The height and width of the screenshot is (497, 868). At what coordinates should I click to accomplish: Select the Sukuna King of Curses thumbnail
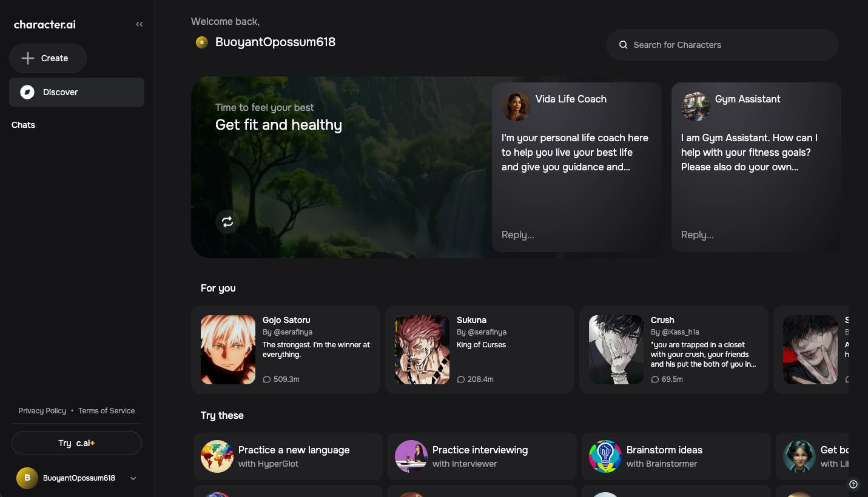pyautogui.click(x=422, y=350)
